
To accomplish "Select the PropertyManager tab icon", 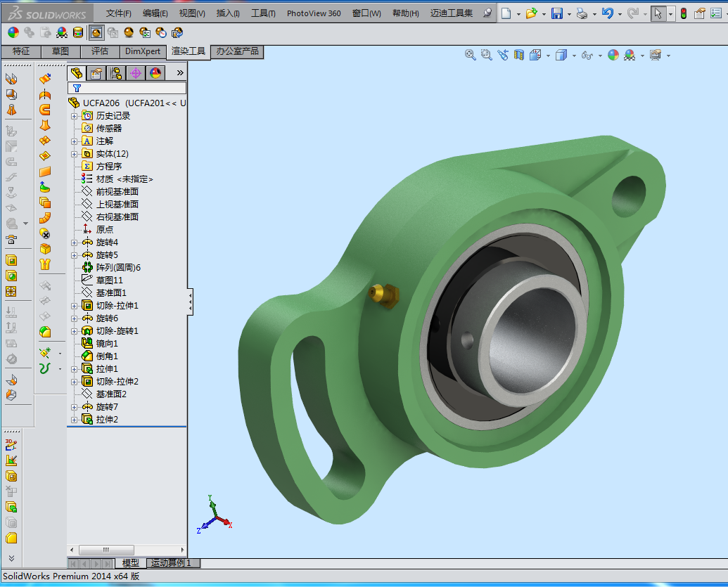I will pyautogui.click(x=96, y=73).
